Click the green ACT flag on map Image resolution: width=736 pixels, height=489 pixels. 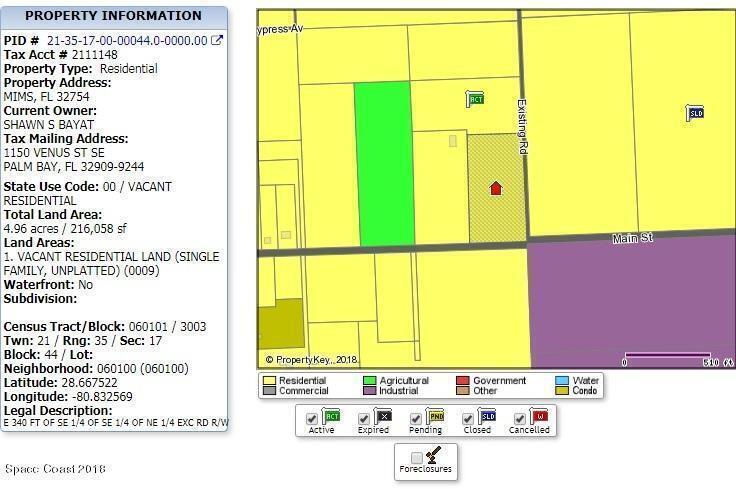pyautogui.click(x=476, y=98)
